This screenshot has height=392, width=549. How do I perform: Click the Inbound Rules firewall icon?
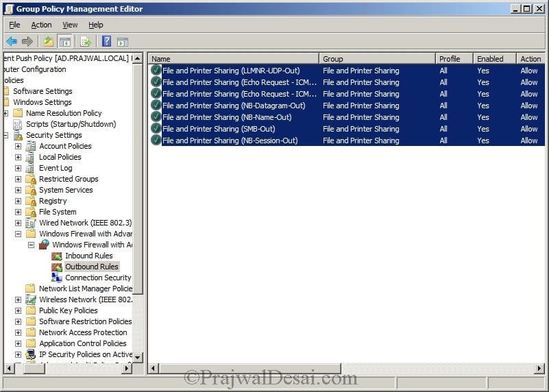(x=57, y=256)
